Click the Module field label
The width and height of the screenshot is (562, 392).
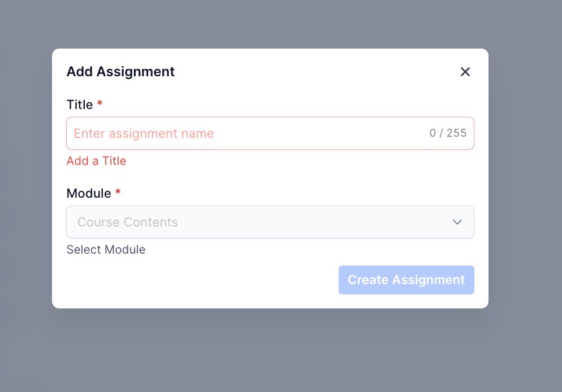[89, 193]
